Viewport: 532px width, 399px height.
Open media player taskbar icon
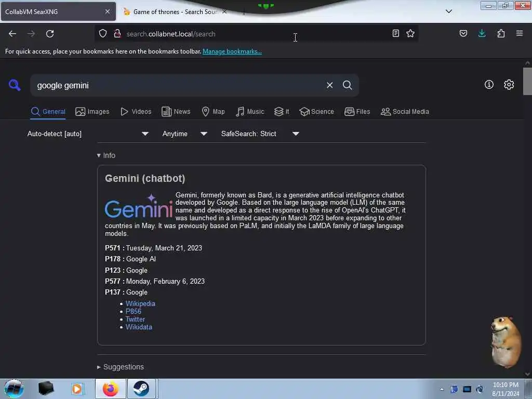pyautogui.click(x=77, y=389)
